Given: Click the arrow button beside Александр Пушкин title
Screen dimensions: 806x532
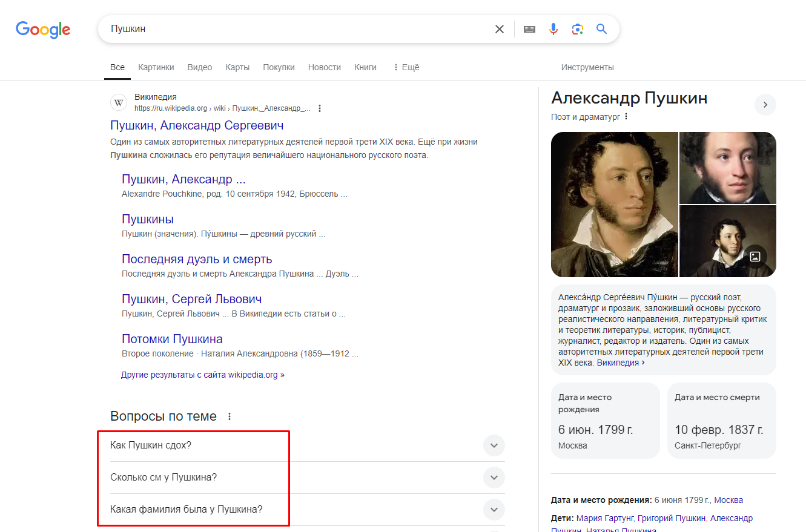Looking at the screenshot, I should point(765,105).
